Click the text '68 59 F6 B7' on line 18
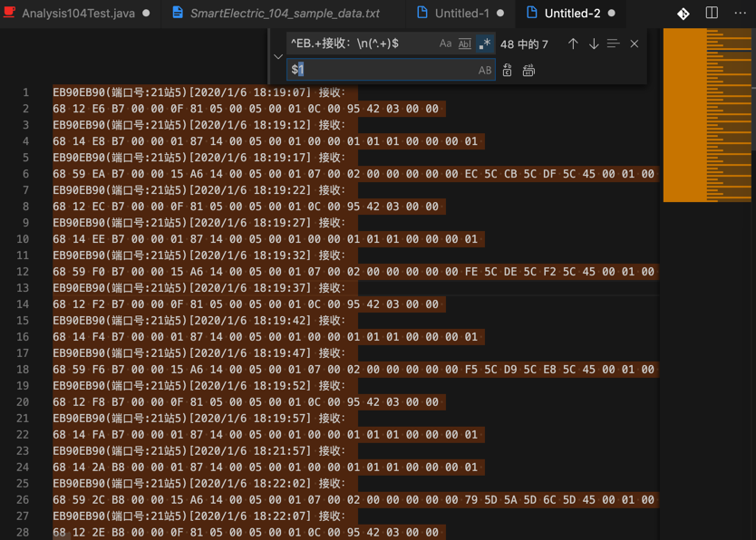Screen dimensions: 756x540 [x=89, y=370]
